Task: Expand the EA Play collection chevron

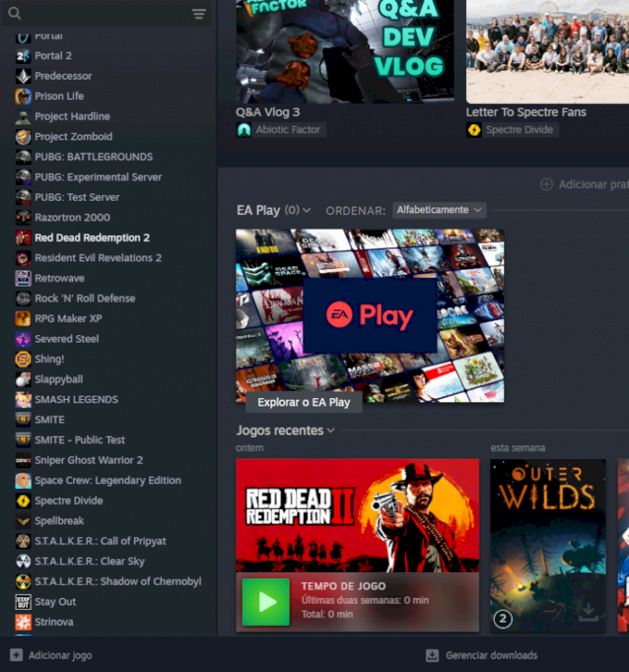Action: pyautogui.click(x=307, y=211)
